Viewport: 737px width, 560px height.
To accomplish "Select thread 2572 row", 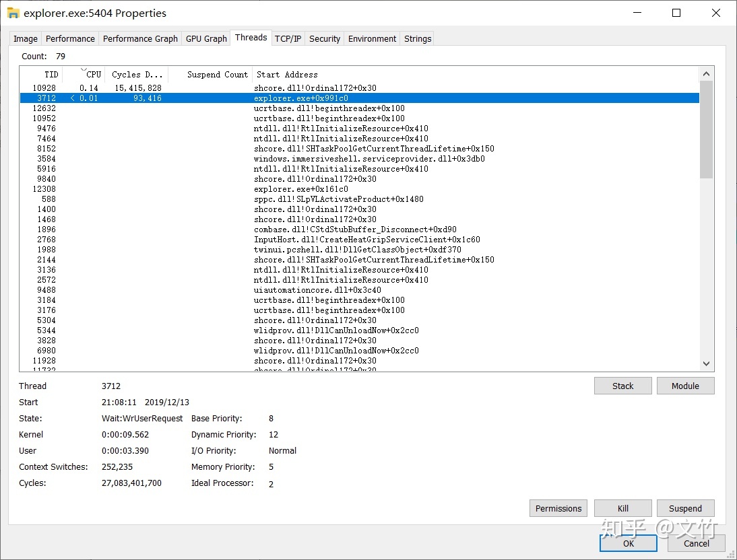I will point(360,280).
